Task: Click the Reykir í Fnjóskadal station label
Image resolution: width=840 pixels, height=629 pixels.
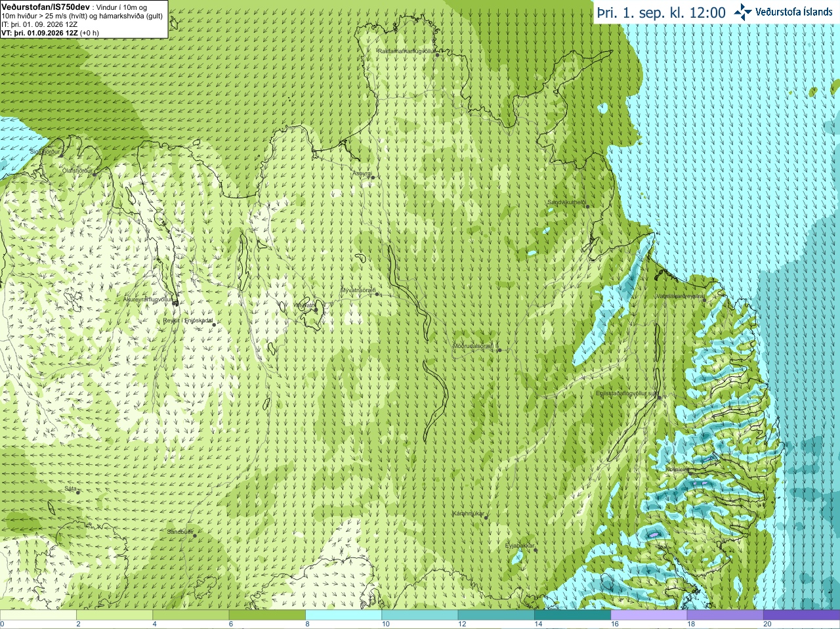Action: click(x=188, y=320)
